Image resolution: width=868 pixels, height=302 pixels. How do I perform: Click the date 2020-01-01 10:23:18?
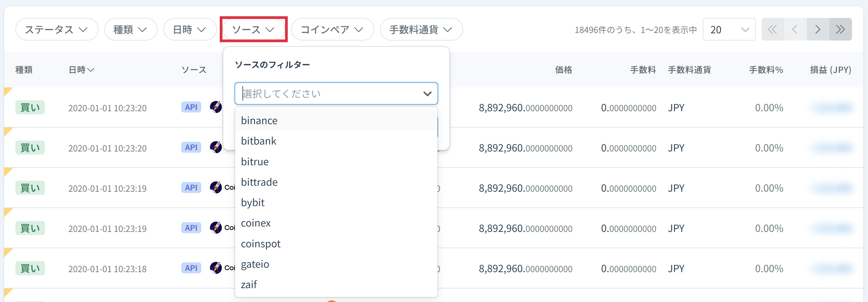pyautogui.click(x=107, y=269)
